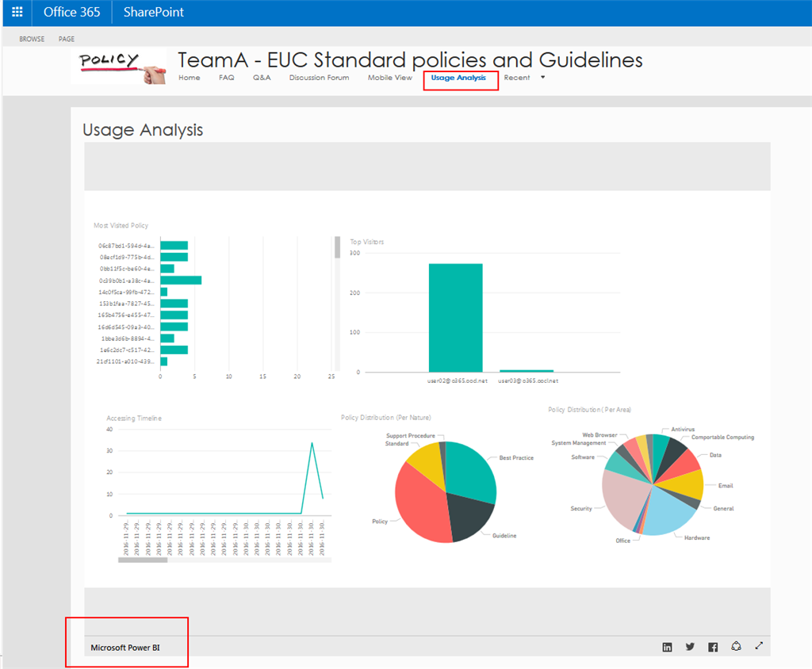Open the PAGE ribbon tab

[x=67, y=39]
